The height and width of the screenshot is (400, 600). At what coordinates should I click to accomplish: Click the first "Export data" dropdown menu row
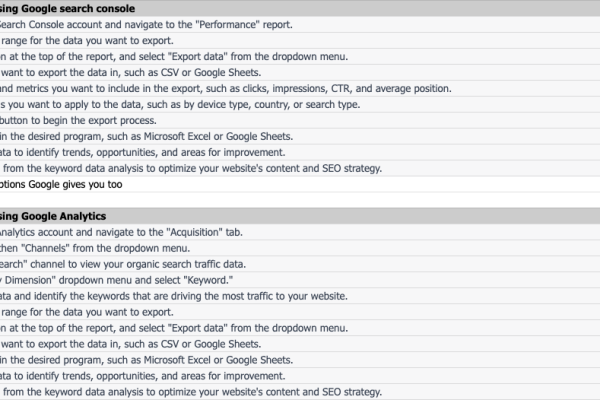point(300,57)
